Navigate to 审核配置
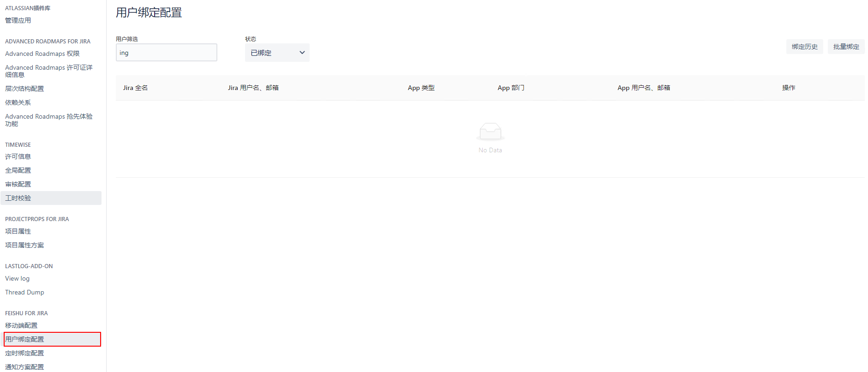 (18, 184)
